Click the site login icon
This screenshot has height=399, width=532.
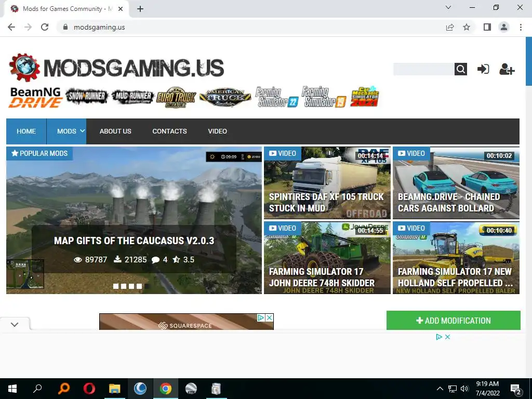[x=483, y=69]
